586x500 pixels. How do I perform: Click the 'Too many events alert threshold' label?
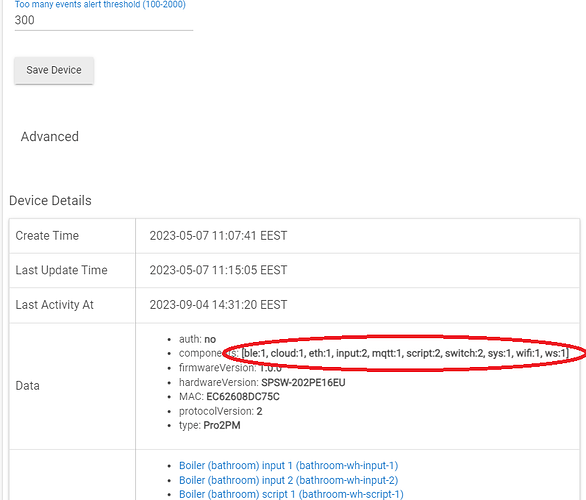(100, 4)
